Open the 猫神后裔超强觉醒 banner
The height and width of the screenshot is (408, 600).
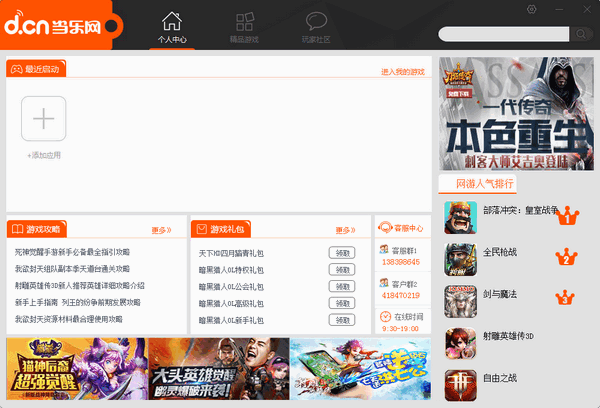tap(77, 369)
